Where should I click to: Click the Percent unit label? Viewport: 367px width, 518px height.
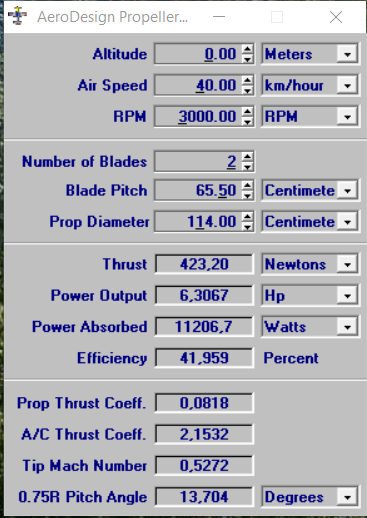(x=291, y=358)
